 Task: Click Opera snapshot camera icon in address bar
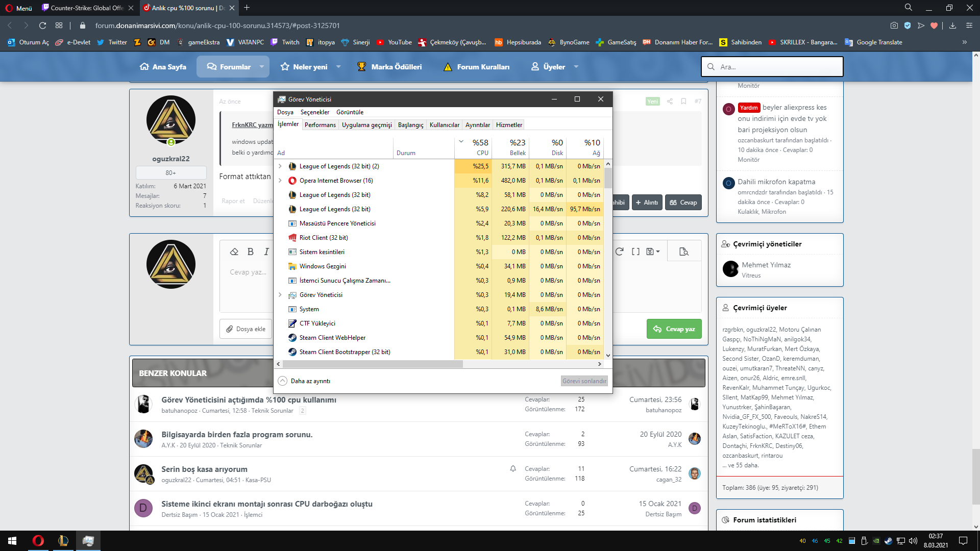pos(894,26)
